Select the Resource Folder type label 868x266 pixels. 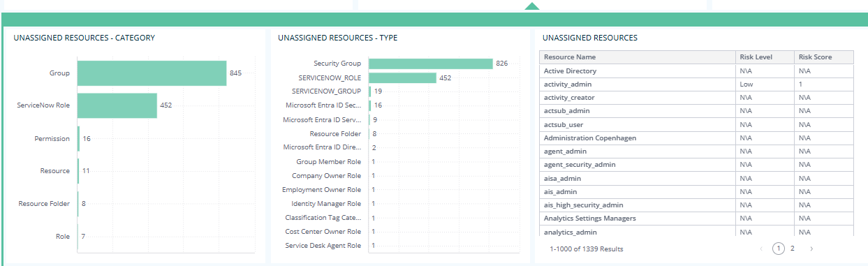[x=335, y=133]
